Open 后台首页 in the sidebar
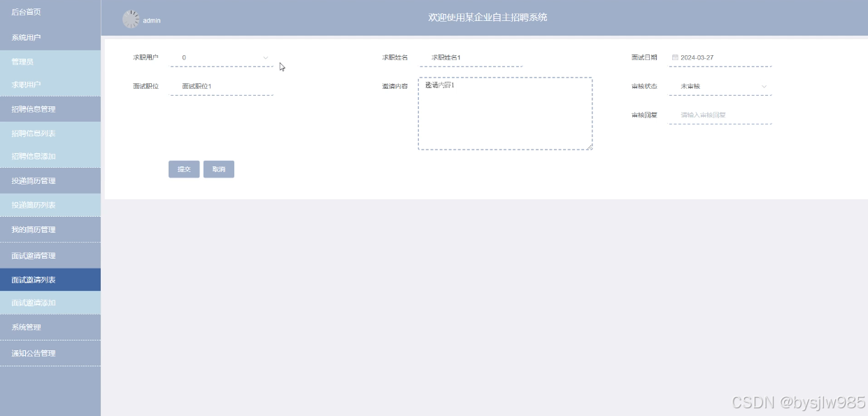868x416 pixels. pyautogui.click(x=50, y=12)
